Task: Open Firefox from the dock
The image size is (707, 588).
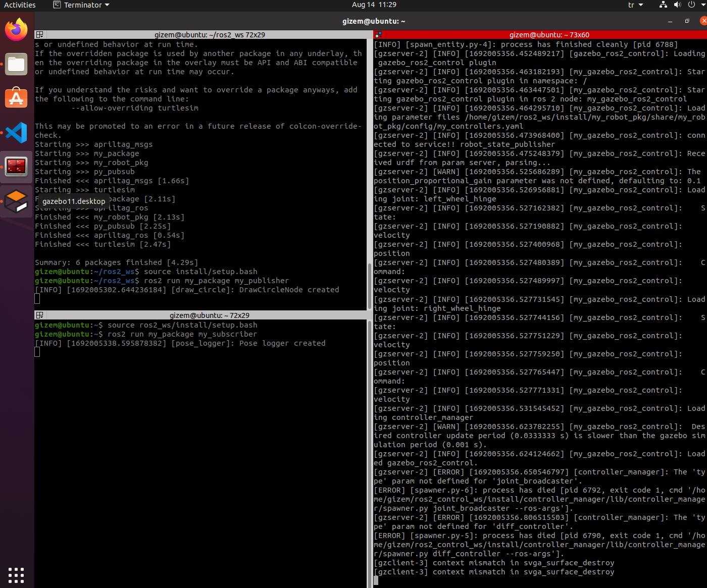Action: [16, 30]
